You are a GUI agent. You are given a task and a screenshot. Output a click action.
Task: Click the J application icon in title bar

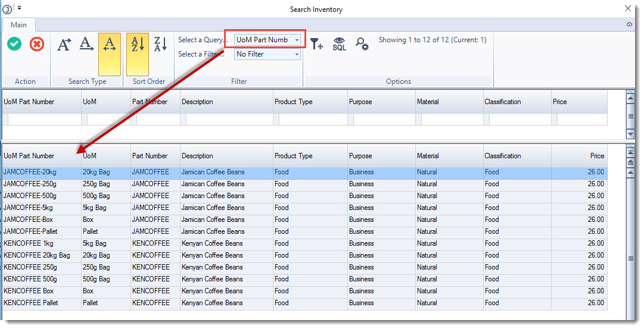coord(7,9)
